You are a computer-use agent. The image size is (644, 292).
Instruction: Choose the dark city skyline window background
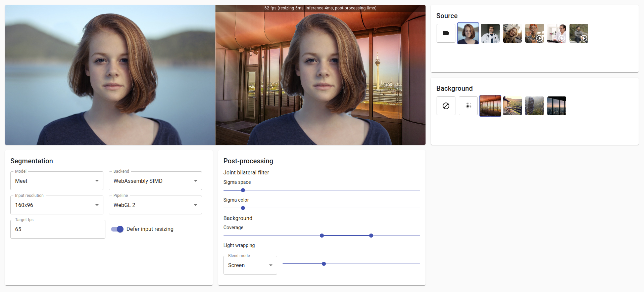(557, 106)
